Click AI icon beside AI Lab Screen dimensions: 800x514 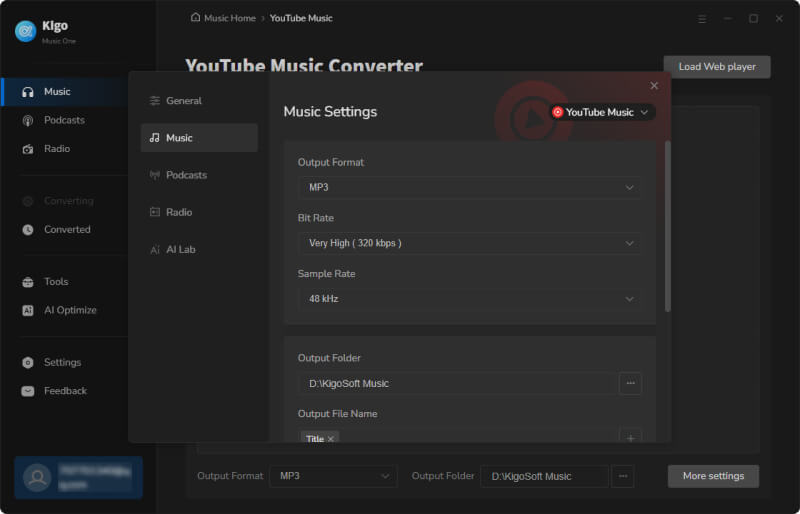155,250
